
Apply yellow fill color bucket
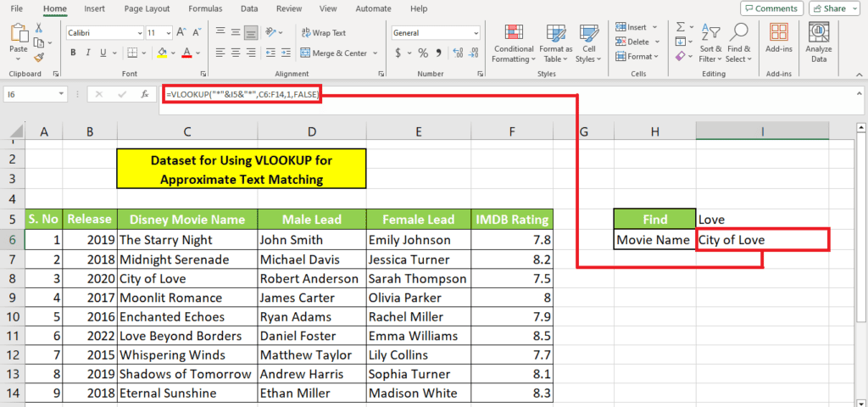pyautogui.click(x=162, y=53)
